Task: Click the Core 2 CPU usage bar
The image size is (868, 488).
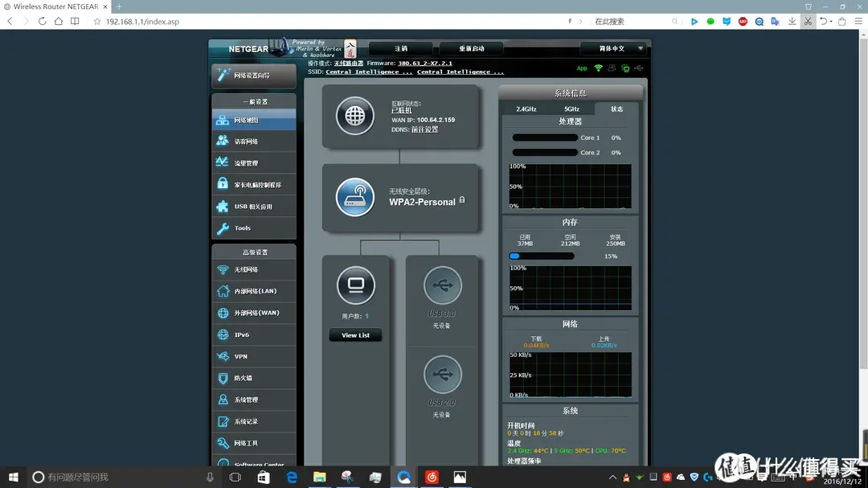Action: (x=545, y=152)
